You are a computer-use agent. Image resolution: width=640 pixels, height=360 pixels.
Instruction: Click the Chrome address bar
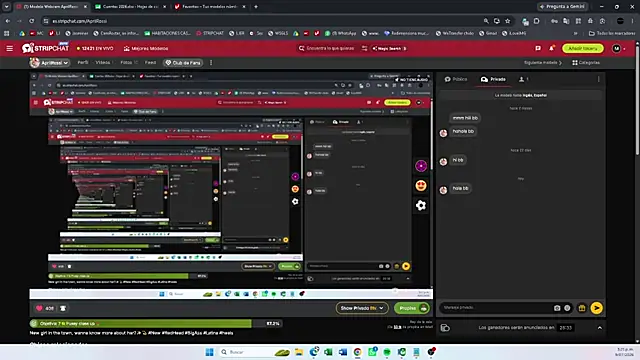(261, 21)
